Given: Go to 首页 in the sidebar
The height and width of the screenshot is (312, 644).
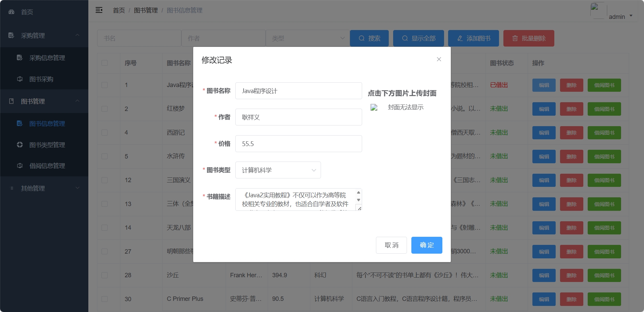Looking at the screenshot, I should (x=44, y=12).
